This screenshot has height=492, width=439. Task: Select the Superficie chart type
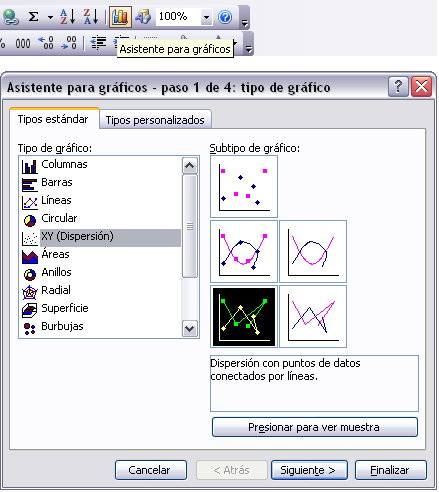click(100, 308)
